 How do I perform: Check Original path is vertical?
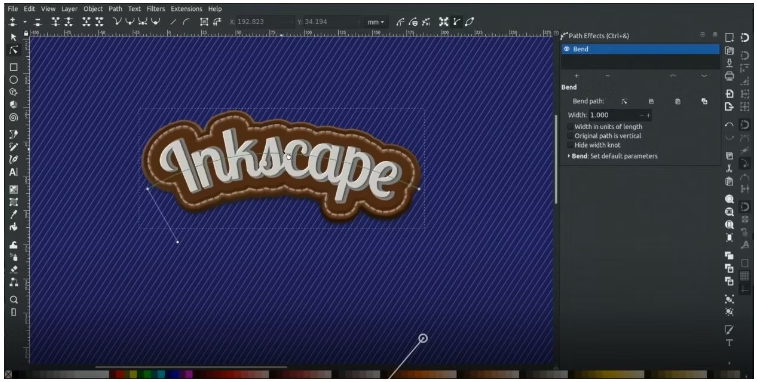point(570,136)
